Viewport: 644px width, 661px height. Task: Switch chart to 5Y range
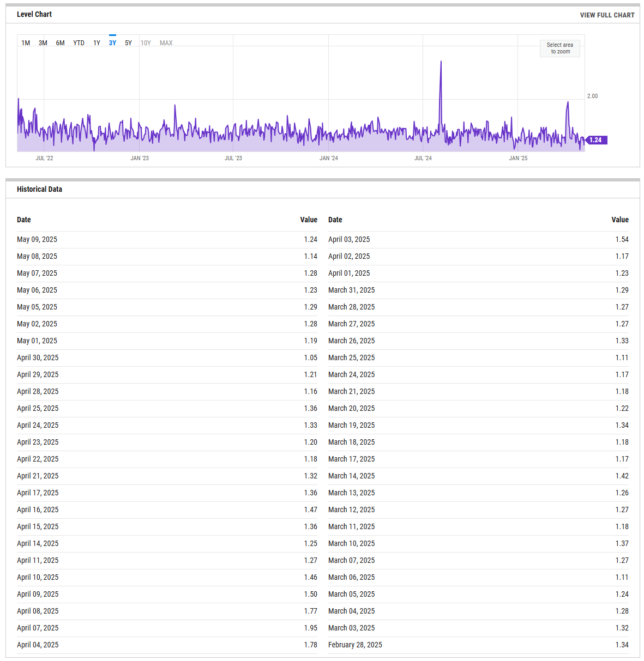coord(128,43)
